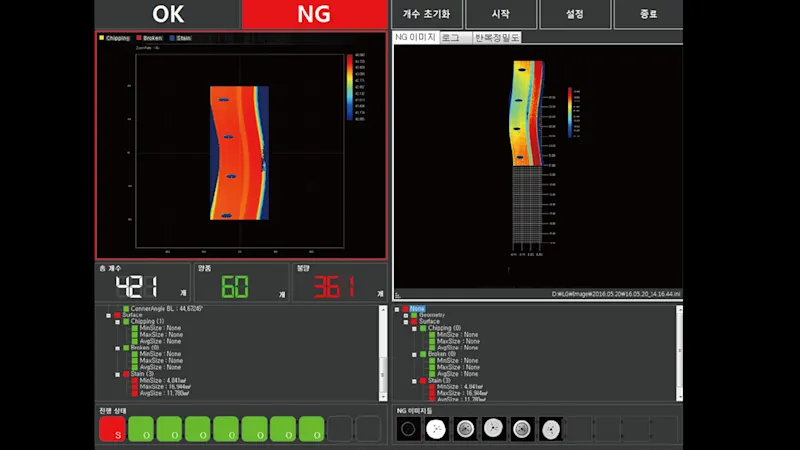Open the 로그 tab

[x=453, y=37]
